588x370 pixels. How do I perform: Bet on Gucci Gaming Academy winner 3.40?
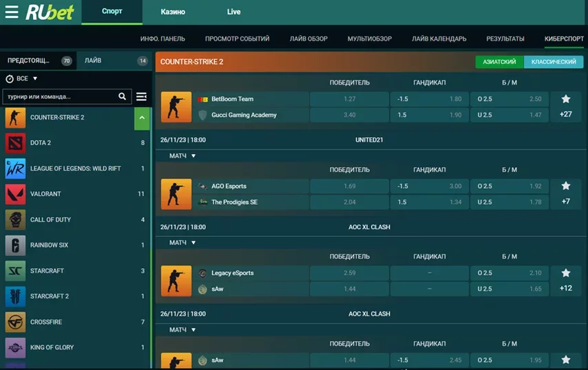349,115
